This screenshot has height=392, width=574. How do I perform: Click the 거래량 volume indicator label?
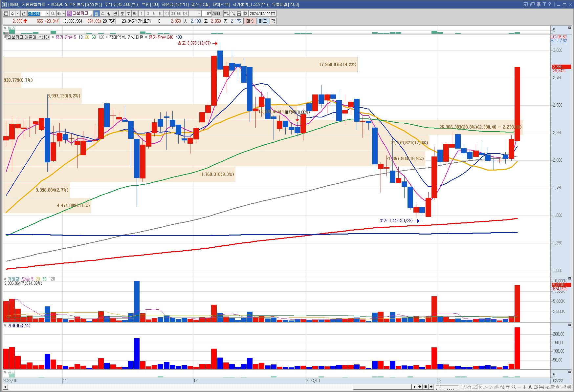[x=13, y=279]
